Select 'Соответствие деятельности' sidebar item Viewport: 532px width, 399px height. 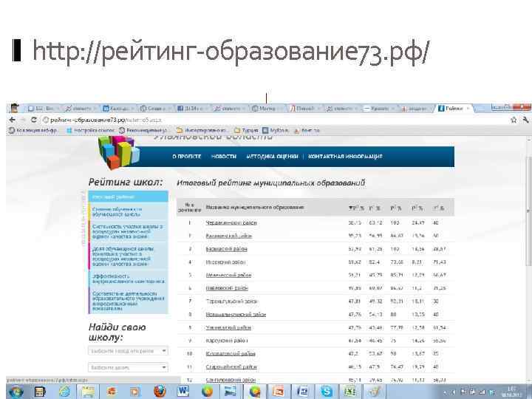129,301
